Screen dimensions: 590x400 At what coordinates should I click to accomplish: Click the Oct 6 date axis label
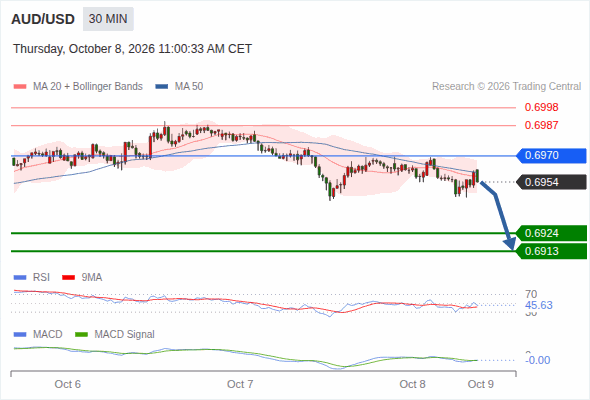[67, 384]
